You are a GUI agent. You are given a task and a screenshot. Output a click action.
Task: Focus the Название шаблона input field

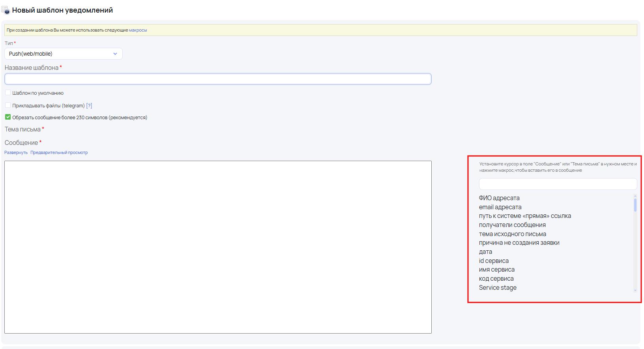click(218, 79)
